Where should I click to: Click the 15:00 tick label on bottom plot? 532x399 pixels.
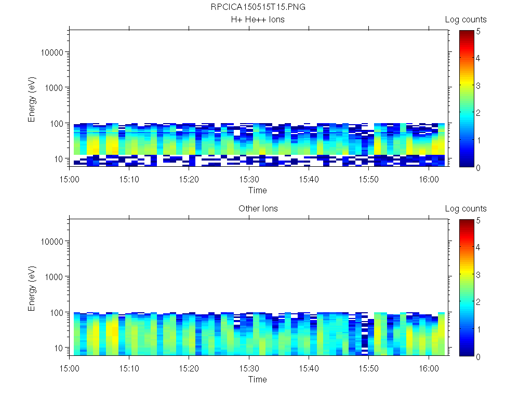(x=69, y=368)
